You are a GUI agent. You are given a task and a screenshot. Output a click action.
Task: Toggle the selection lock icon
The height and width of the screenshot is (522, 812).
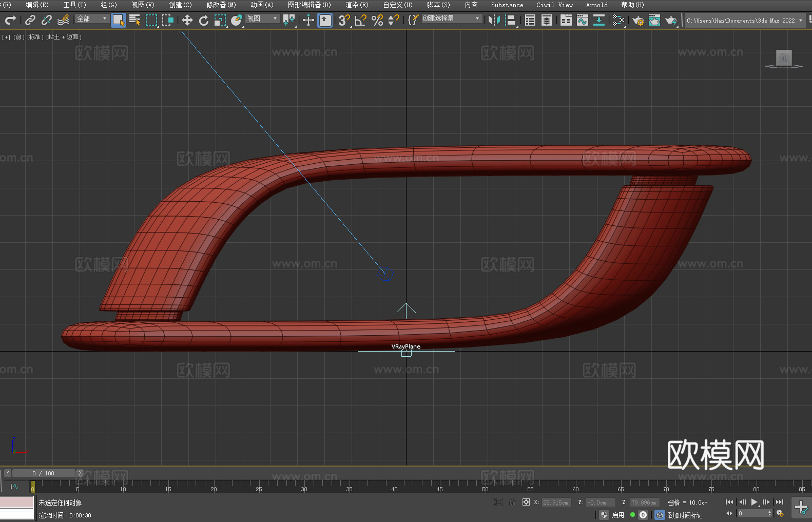[512, 502]
